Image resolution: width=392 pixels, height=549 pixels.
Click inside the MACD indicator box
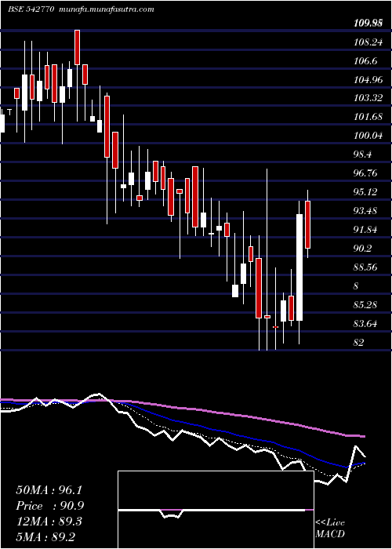tap(216, 510)
